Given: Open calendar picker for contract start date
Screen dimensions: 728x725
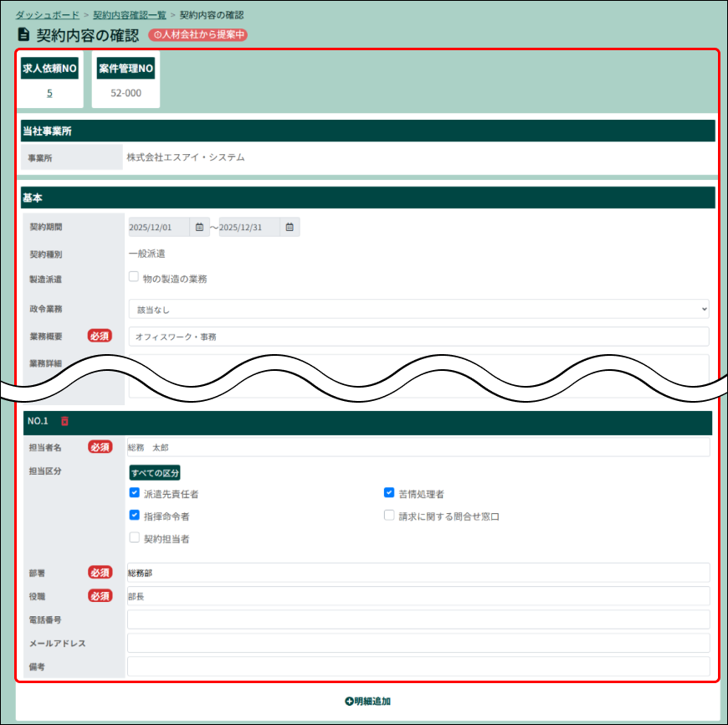Looking at the screenshot, I should pyautogui.click(x=199, y=227).
